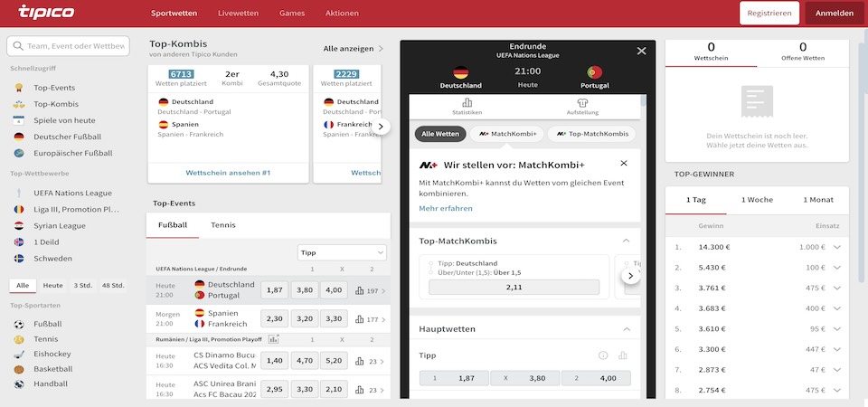The image size is (868, 407).
Task: Click the Fußball sport ball icon
Action: coord(19,324)
